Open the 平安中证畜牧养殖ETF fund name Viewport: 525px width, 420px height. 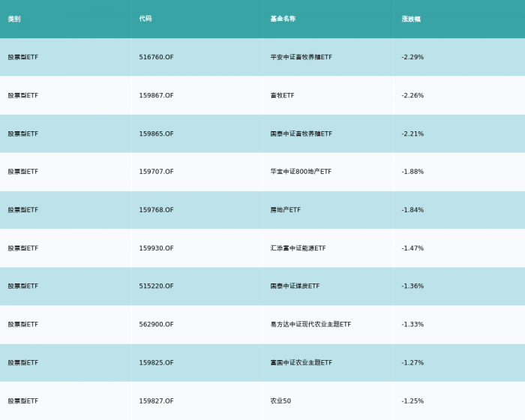[x=301, y=57]
